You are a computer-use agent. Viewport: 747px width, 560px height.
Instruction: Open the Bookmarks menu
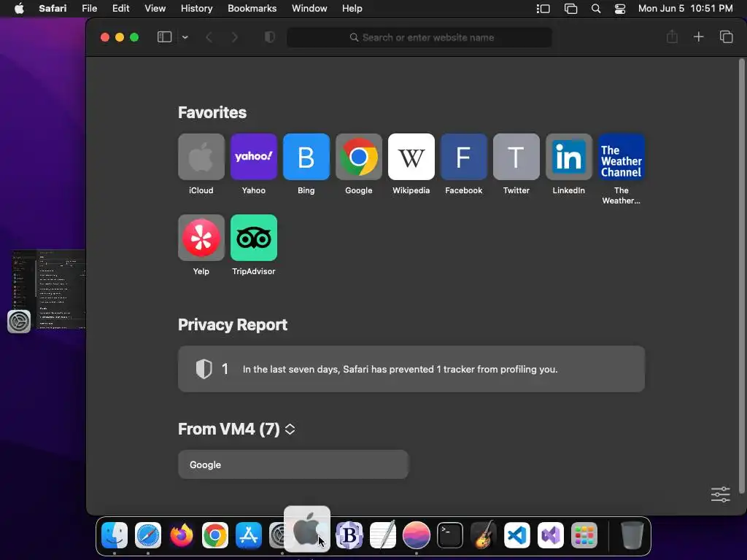[x=252, y=9]
